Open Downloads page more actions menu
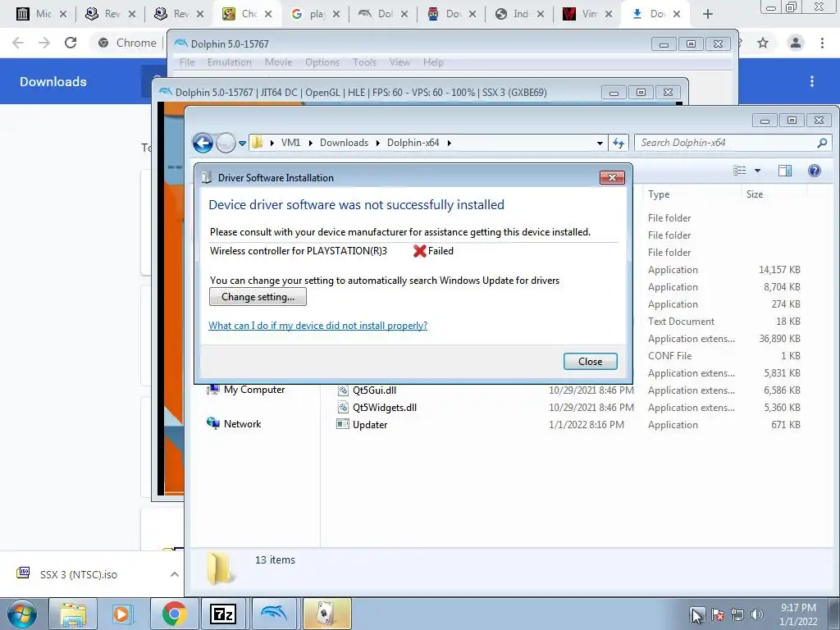The width and height of the screenshot is (840, 630). point(812,81)
